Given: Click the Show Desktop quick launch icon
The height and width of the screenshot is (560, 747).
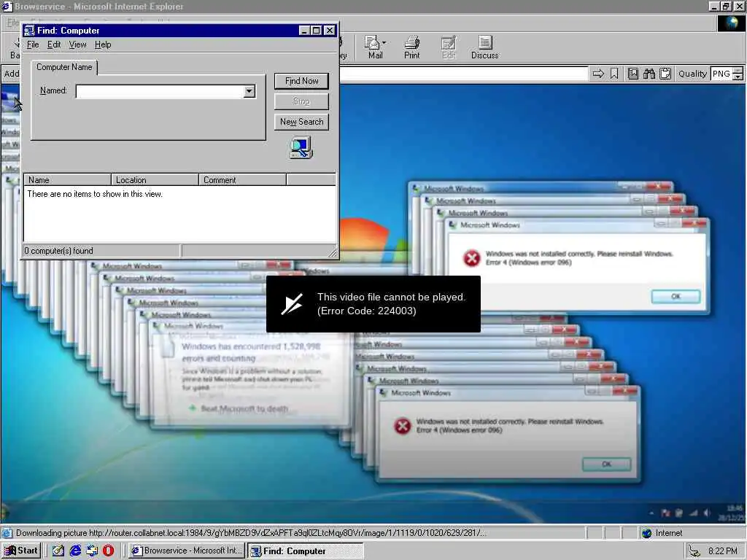Looking at the screenshot, I should [92, 551].
